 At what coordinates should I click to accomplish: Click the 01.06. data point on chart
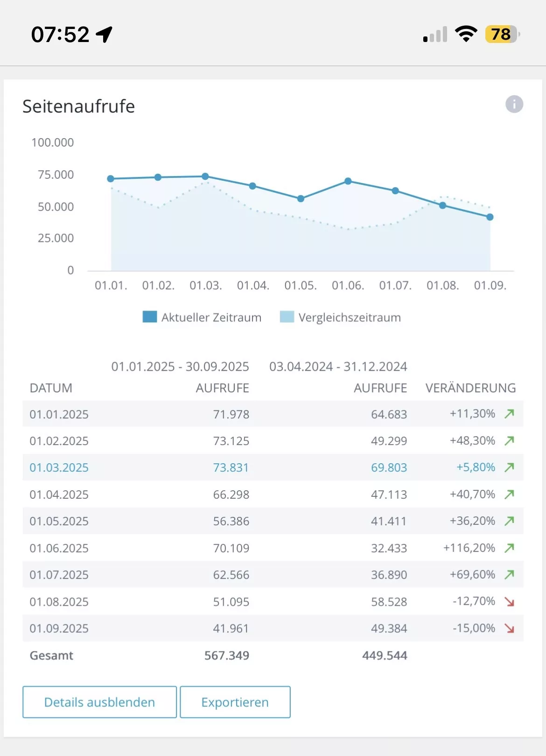(348, 181)
